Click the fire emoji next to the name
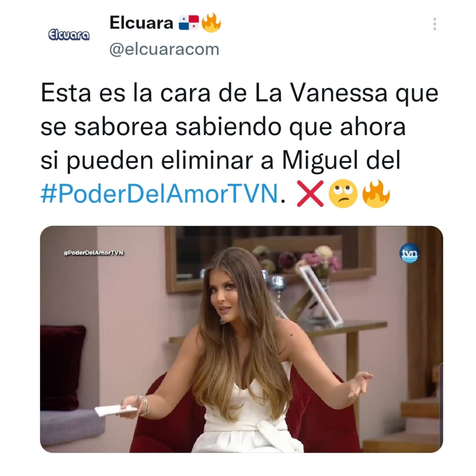The height and width of the screenshot is (476, 476). click(211, 23)
